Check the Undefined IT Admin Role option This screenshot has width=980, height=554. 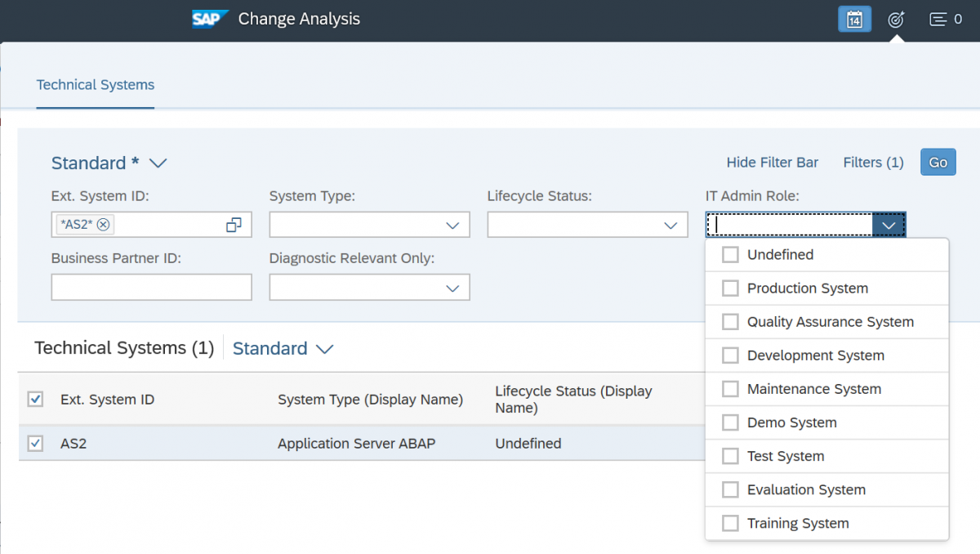(x=729, y=254)
